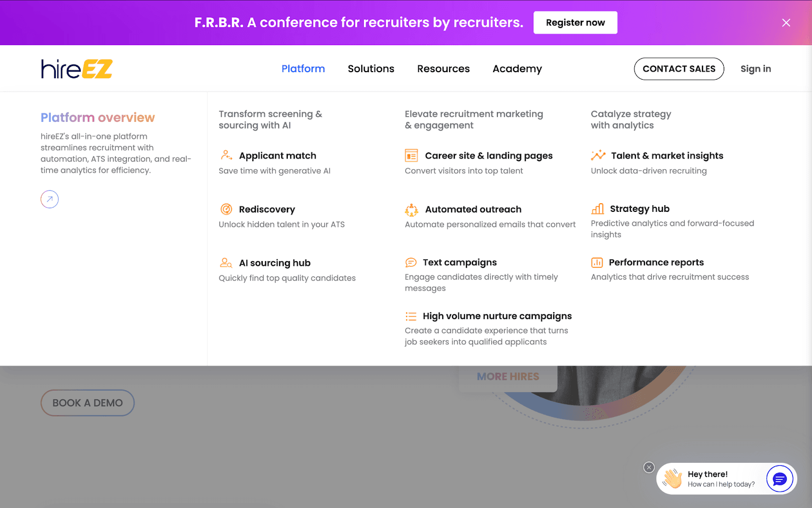812x508 pixels.
Task: Click the Applicant match person icon
Action: (x=226, y=155)
